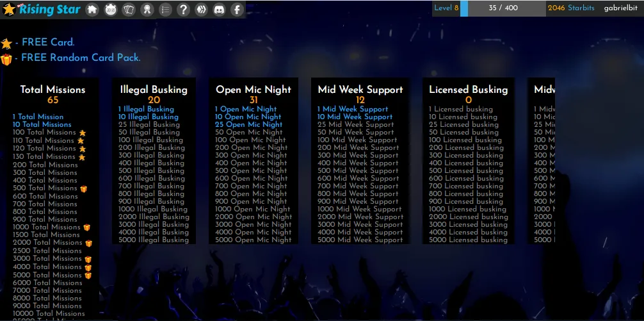The height and width of the screenshot is (321, 644).
Task: Open the gabrielbit username
Action: click(x=620, y=8)
